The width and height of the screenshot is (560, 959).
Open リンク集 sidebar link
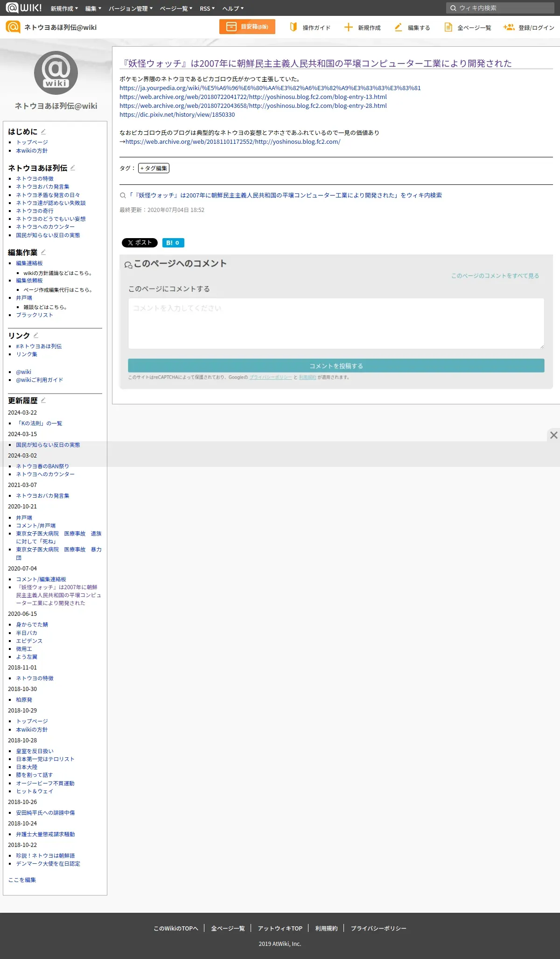[27, 354]
